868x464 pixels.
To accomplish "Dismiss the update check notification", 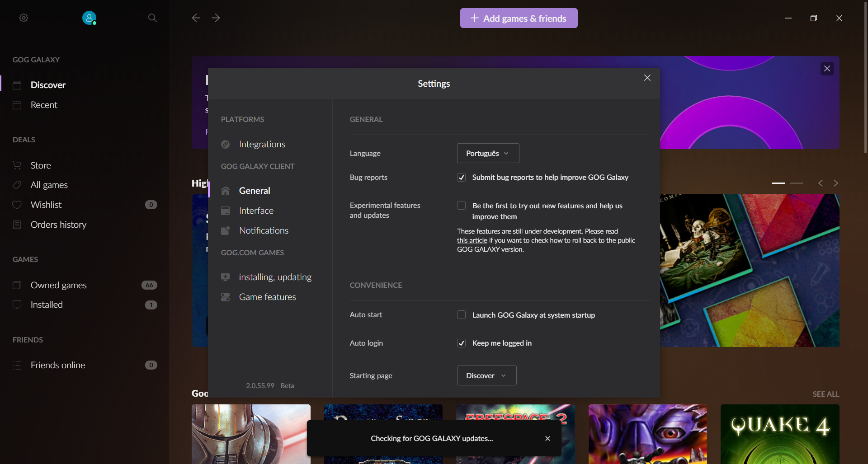I will [547, 438].
